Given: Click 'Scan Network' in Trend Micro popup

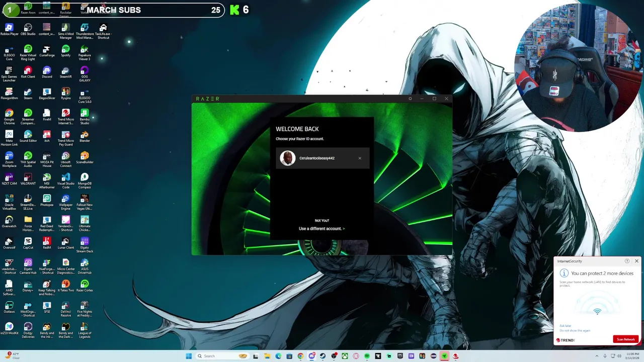Looking at the screenshot, I should [626, 339].
